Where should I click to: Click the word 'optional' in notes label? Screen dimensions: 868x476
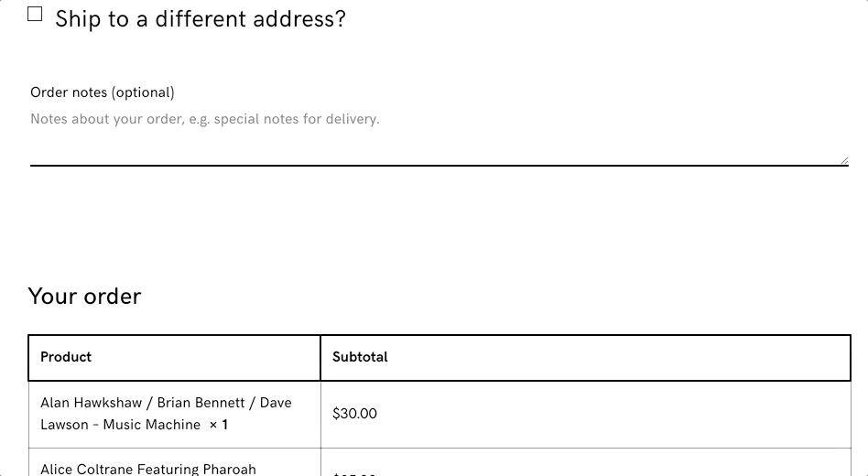coord(143,92)
